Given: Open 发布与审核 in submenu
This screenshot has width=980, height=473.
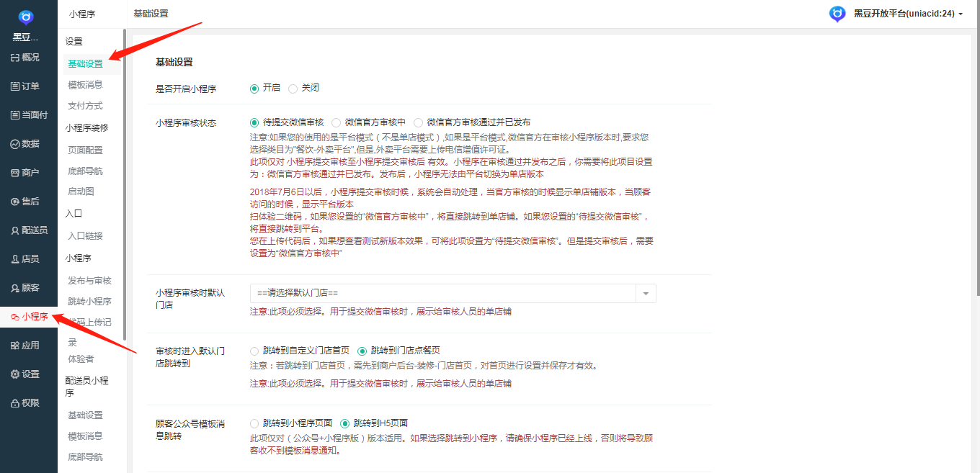Looking at the screenshot, I should click(x=89, y=281).
